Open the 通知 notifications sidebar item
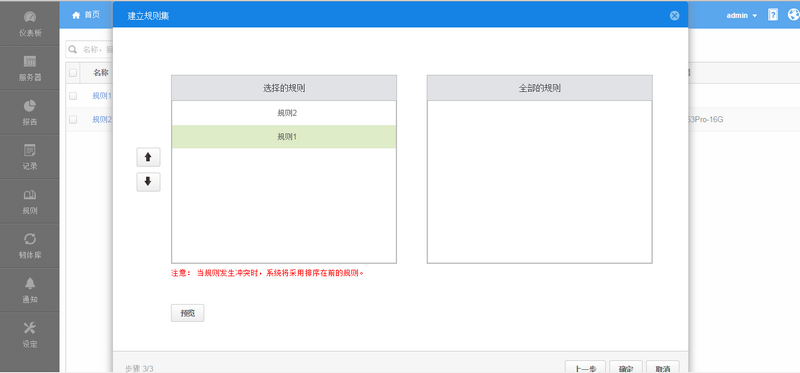Image resolution: width=800 pixels, height=373 pixels. point(30,290)
